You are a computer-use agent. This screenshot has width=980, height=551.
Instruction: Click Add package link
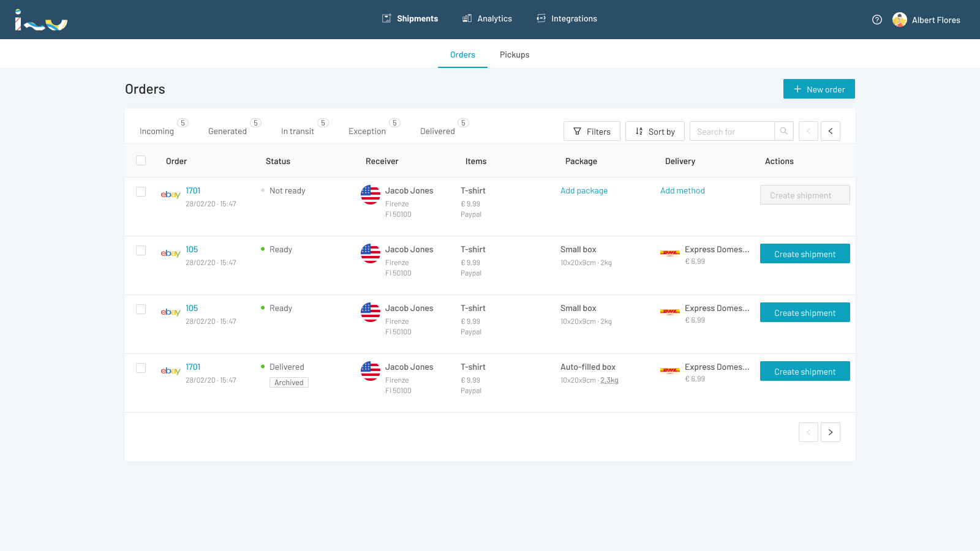tap(584, 191)
